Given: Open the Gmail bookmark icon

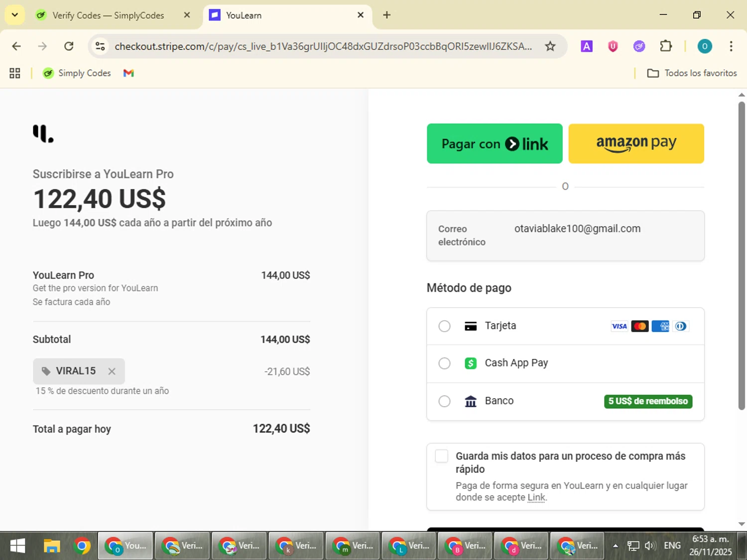Looking at the screenshot, I should click(x=128, y=73).
